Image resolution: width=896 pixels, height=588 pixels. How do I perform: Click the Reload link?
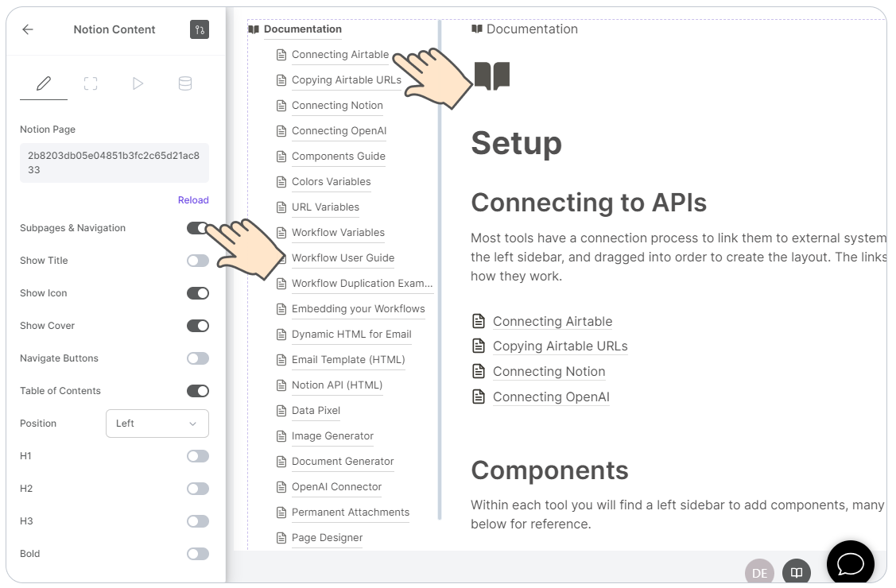click(193, 199)
